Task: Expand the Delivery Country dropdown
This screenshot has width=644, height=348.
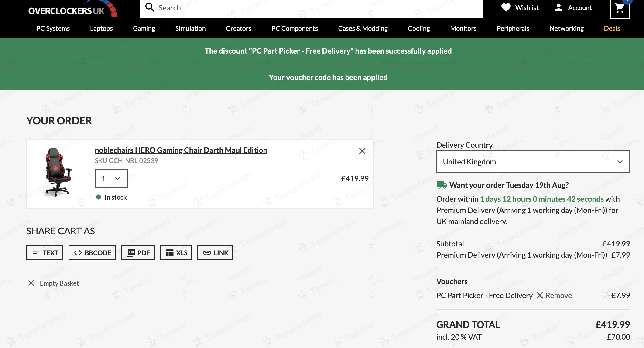Action: 533,162
